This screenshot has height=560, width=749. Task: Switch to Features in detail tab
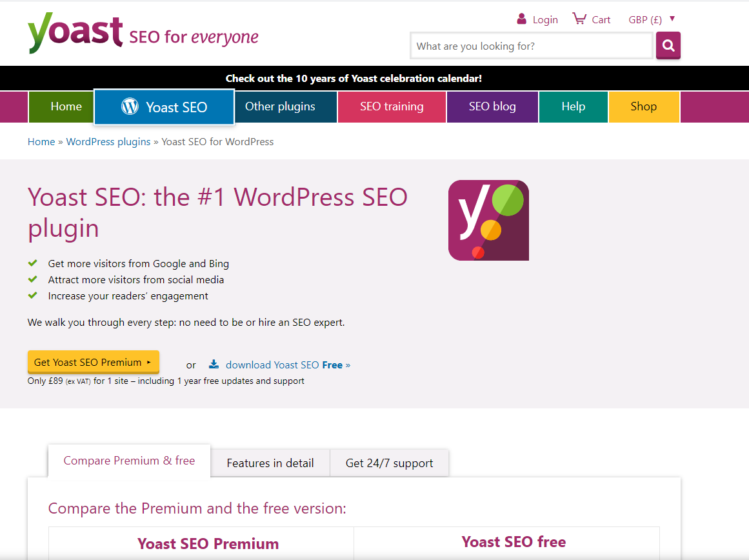tap(270, 463)
